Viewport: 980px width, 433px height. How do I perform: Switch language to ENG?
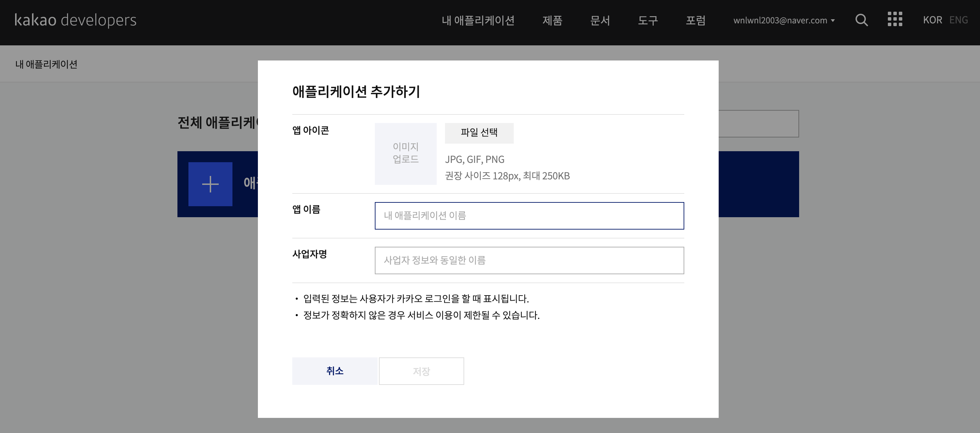(x=958, y=20)
